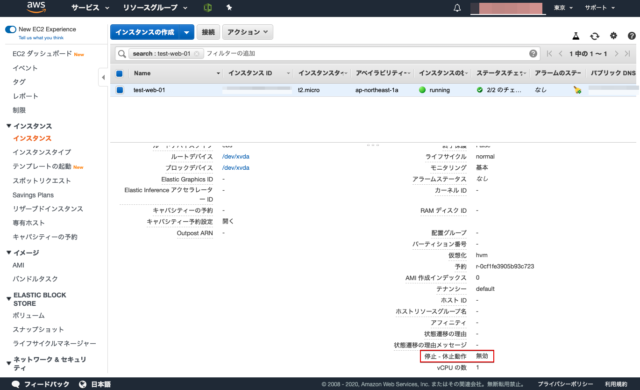Remove the search test-web-01 filter chip

click(197, 54)
